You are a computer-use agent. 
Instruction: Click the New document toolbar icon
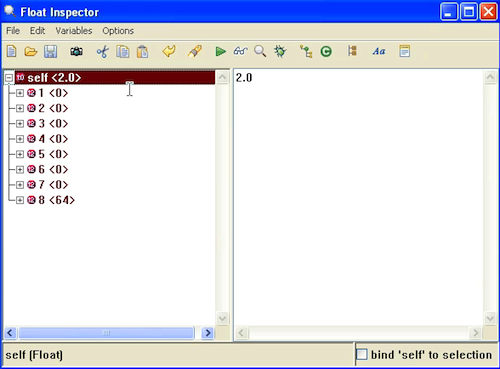coord(12,52)
